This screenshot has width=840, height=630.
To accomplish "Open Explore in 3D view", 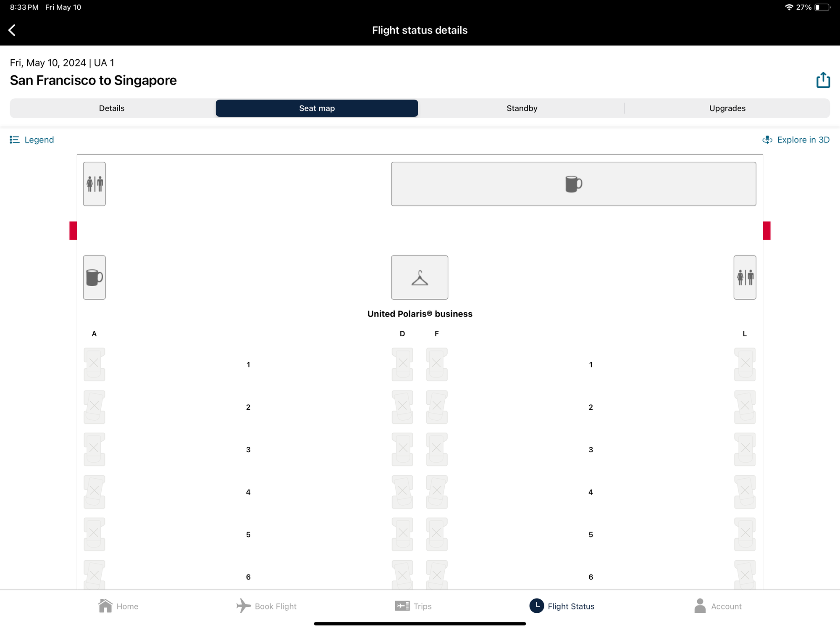I will click(x=796, y=140).
